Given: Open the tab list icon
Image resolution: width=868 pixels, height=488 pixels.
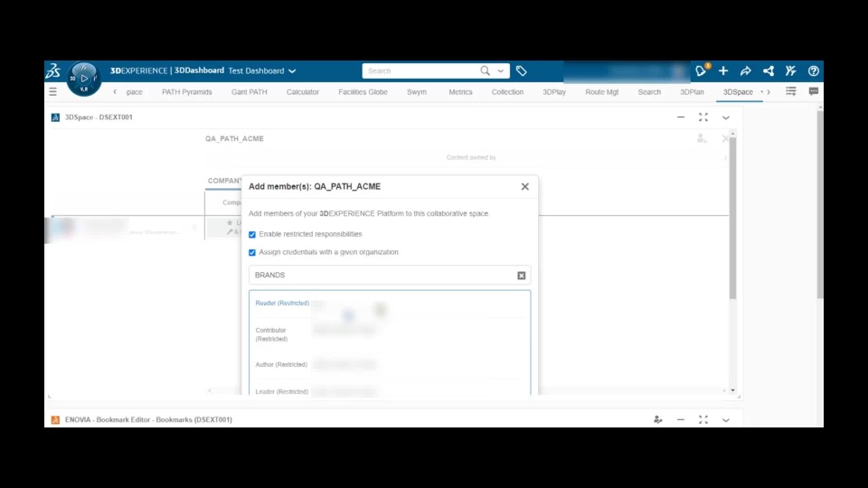Looking at the screenshot, I should point(791,91).
